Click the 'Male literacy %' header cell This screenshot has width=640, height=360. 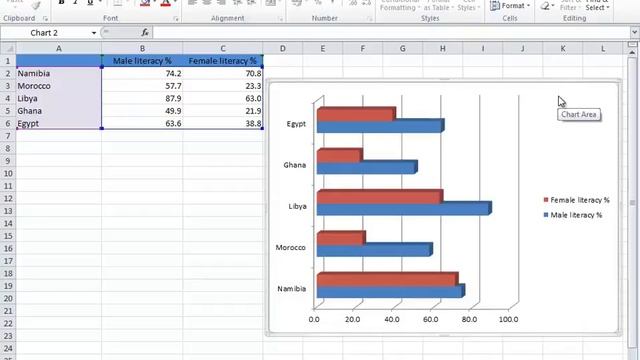click(x=142, y=61)
